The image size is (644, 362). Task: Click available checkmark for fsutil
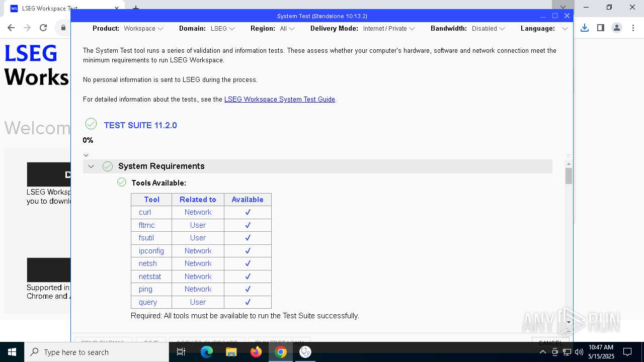pyautogui.click(x=248, y=238)
